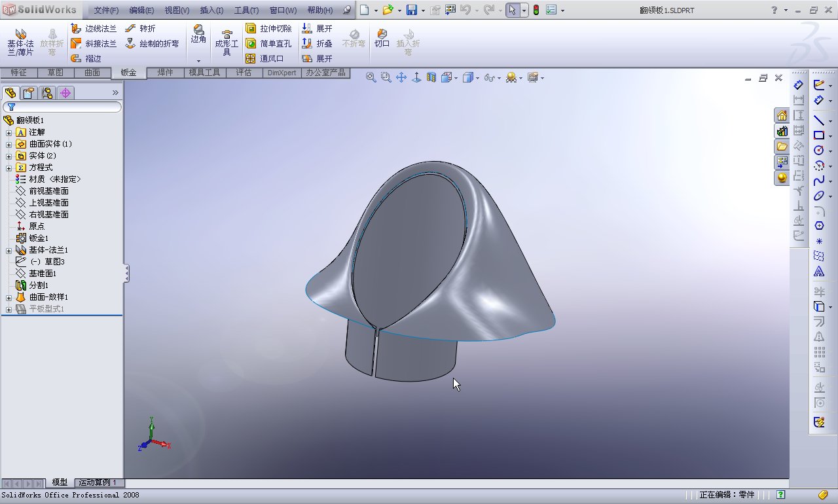Image resolution: width=838 pixels, height=504 pixels.
Task: Switch to the 模具工具 mold tools tab
Action: tap(204, 73)
